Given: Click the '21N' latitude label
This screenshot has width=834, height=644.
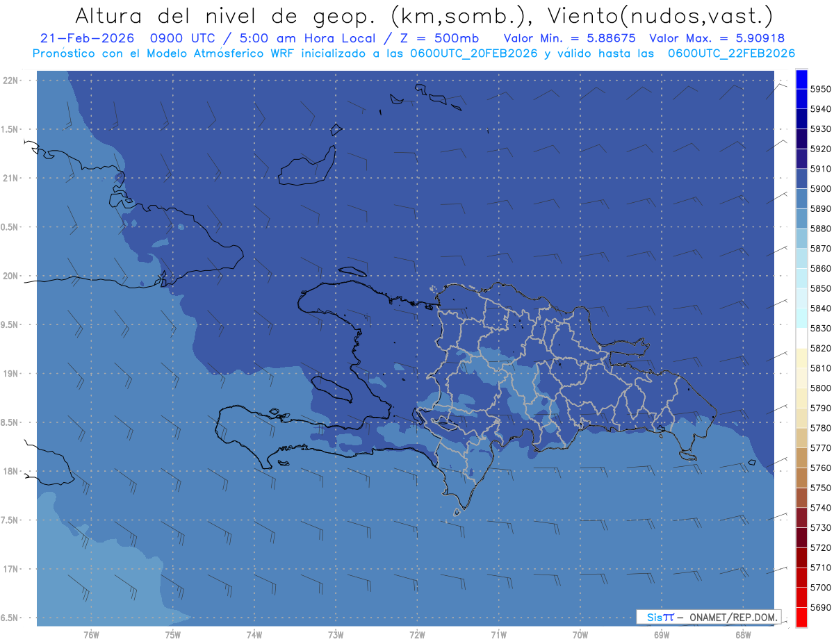Looking at the screenshot, I should point(10,179).
